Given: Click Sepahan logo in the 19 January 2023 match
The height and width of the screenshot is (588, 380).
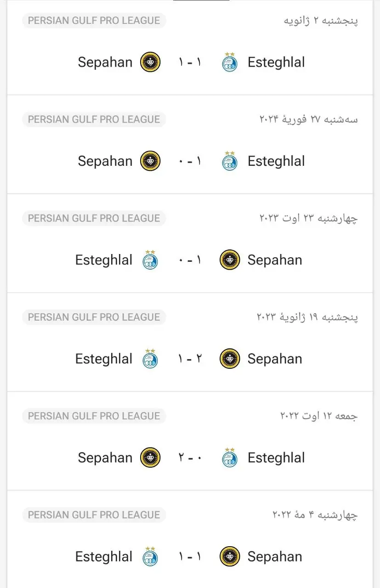Looking at the screenshot, I should (230, 359).
